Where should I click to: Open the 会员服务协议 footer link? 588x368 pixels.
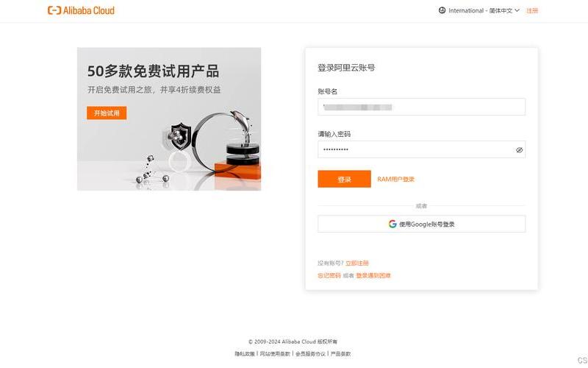pyautogui.click(x=310, y=354)
